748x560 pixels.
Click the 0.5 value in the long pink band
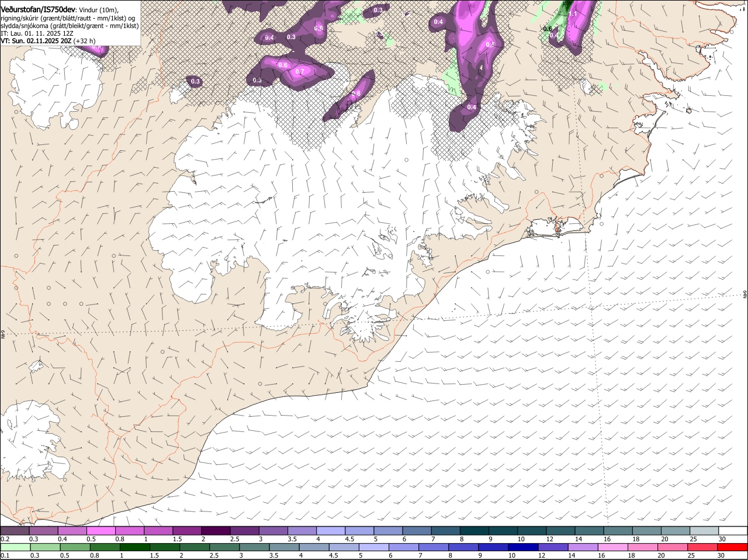point(490,44)
